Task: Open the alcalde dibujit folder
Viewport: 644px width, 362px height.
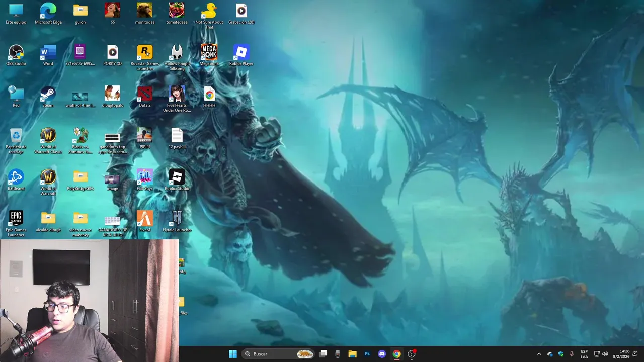Action: point(48,221)
